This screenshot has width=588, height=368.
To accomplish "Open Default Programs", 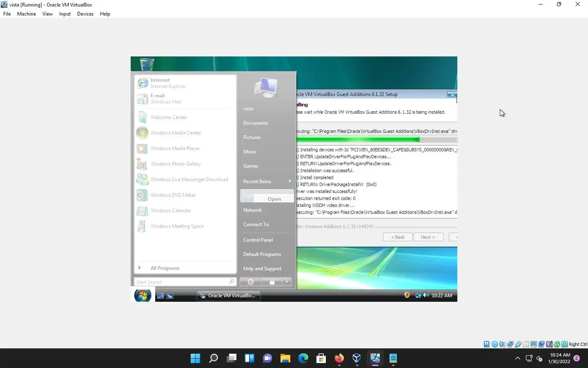I will (262, 254).
